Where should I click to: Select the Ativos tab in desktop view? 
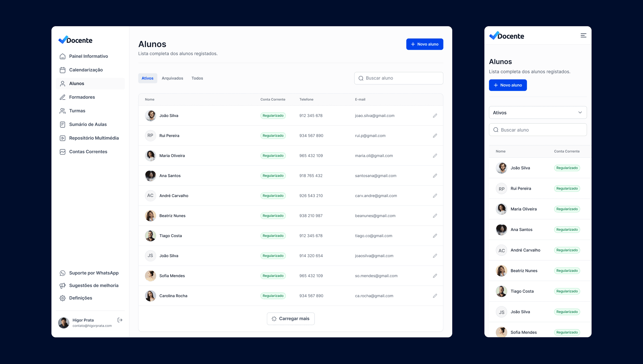[x=147, y=78]
